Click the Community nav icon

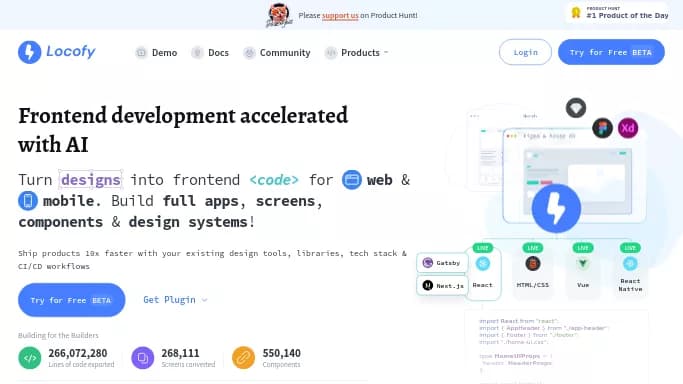point(249,53)
